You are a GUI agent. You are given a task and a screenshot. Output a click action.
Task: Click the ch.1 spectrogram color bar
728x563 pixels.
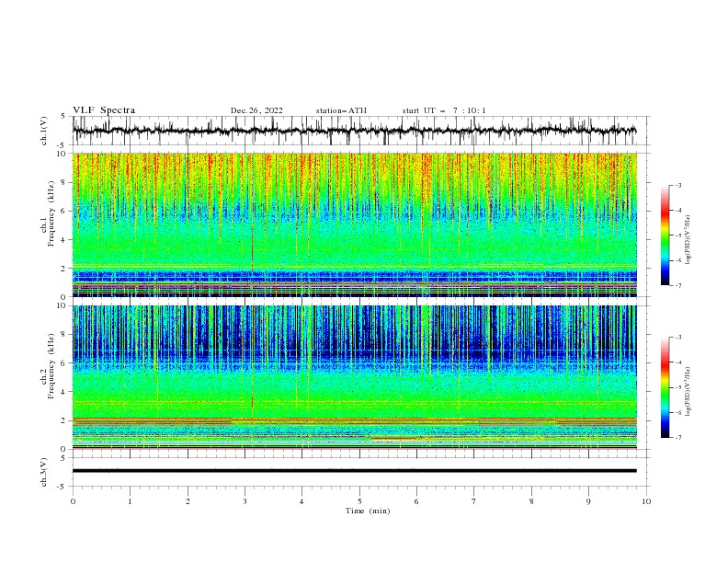tap(665, 236)
